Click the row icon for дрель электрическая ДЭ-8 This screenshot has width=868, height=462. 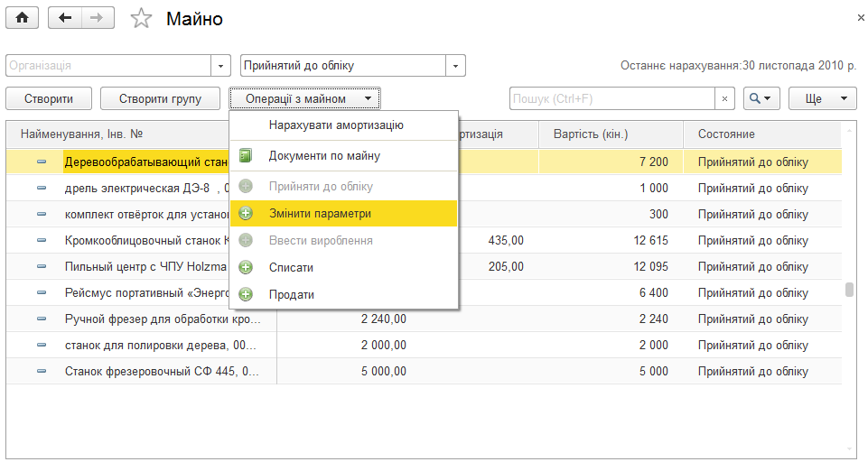(42, 188)
